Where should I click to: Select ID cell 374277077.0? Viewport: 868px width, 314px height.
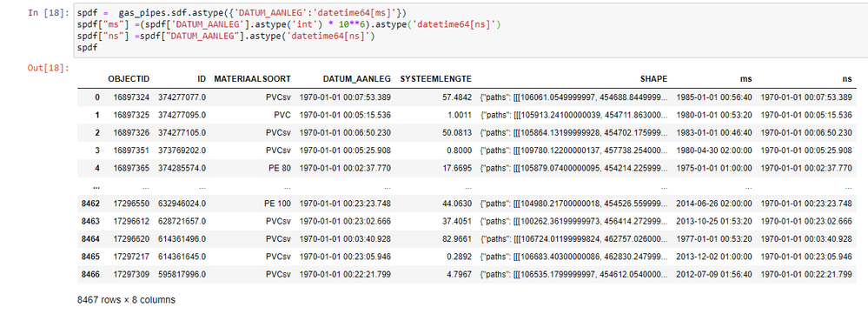pyautogui.click(x=182, y=97)
